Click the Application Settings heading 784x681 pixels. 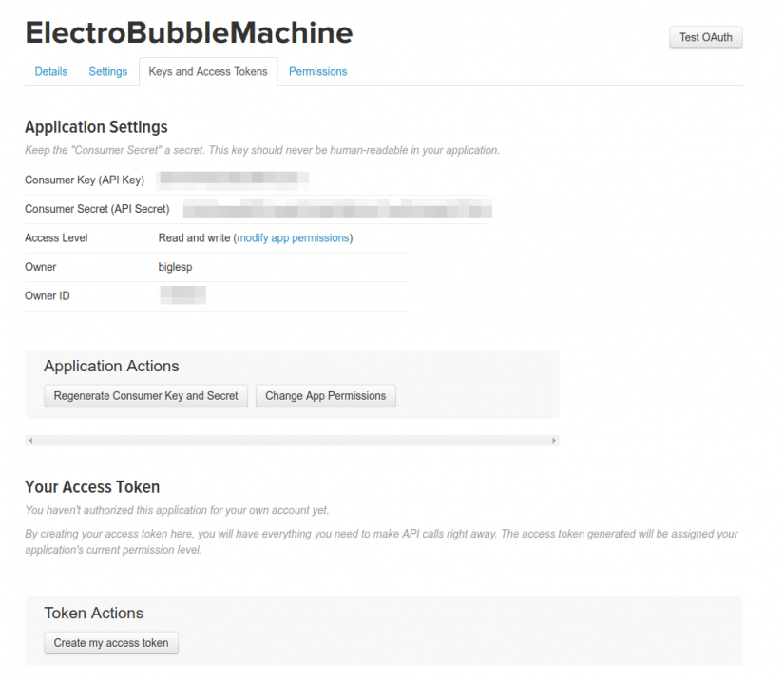96,127
